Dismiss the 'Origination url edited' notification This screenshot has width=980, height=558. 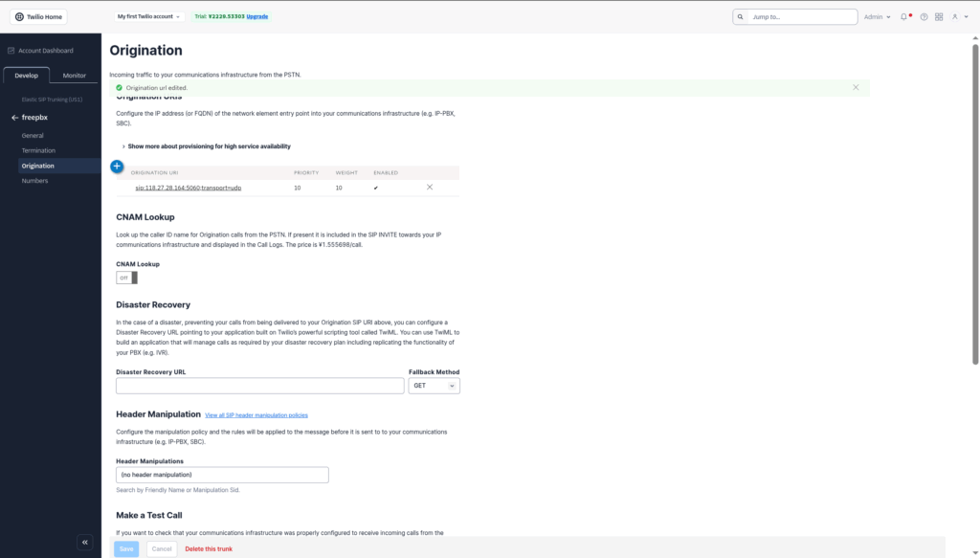click(856, 87)
